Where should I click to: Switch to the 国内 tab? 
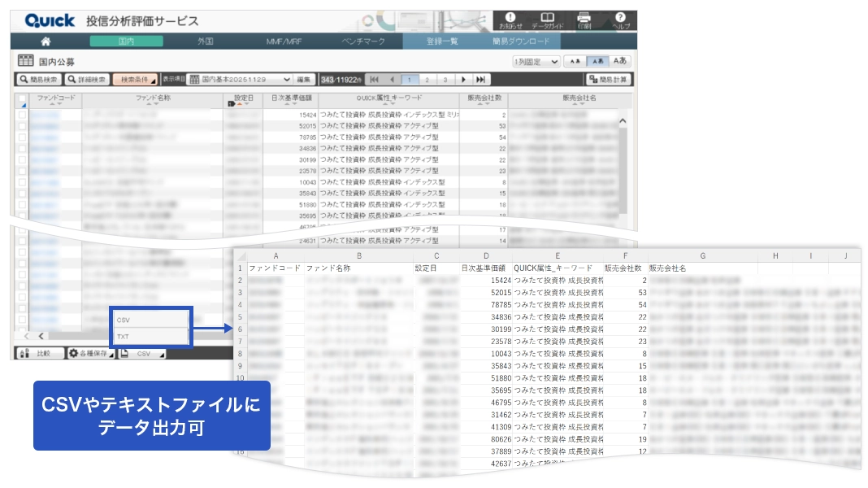(x=126, y=41)
